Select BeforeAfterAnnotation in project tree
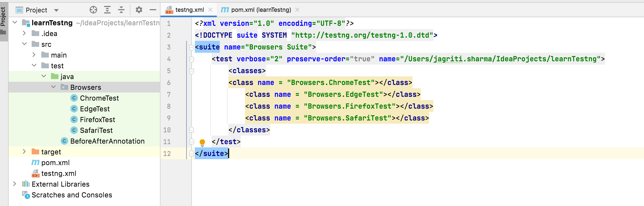 [107, 141]
